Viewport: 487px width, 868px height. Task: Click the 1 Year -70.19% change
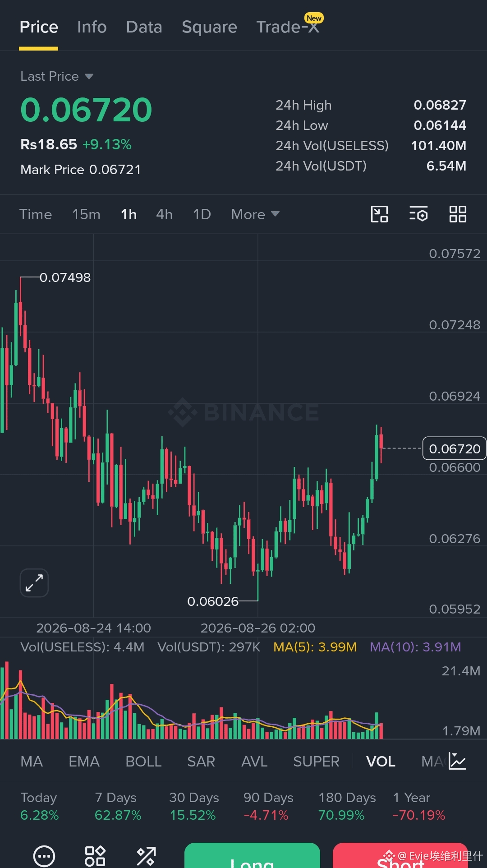pos(419,807)
